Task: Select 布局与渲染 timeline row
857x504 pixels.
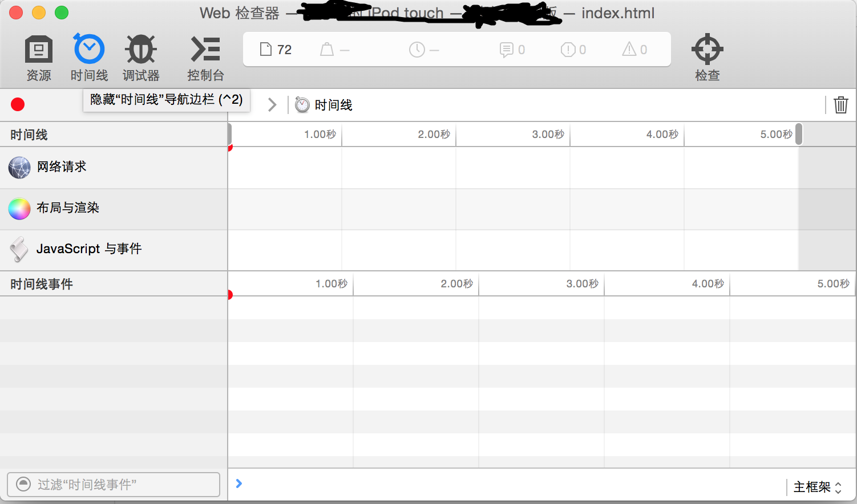Action: [x=114, y=209]
